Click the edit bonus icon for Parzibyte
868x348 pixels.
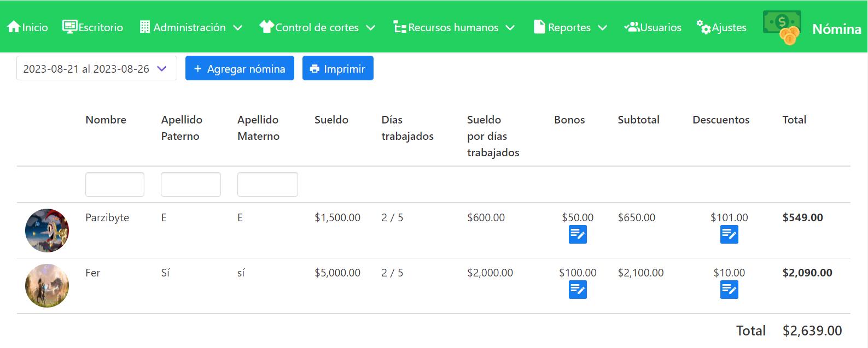578,234
